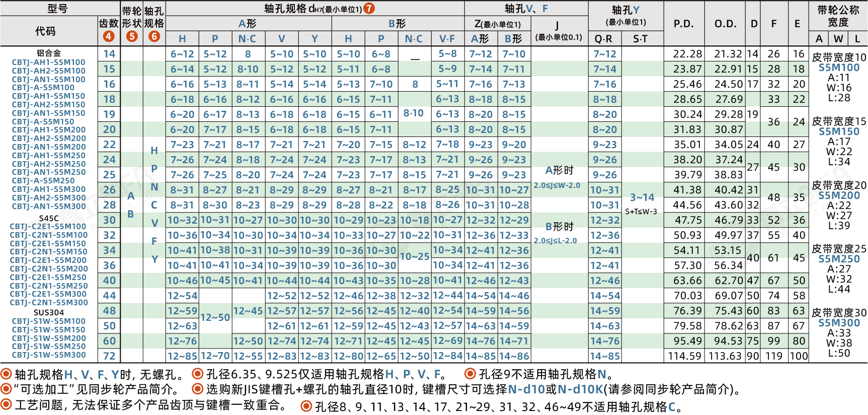Click O.D. value 53.15
Screen dimensions: 868x415
point(728,250)
